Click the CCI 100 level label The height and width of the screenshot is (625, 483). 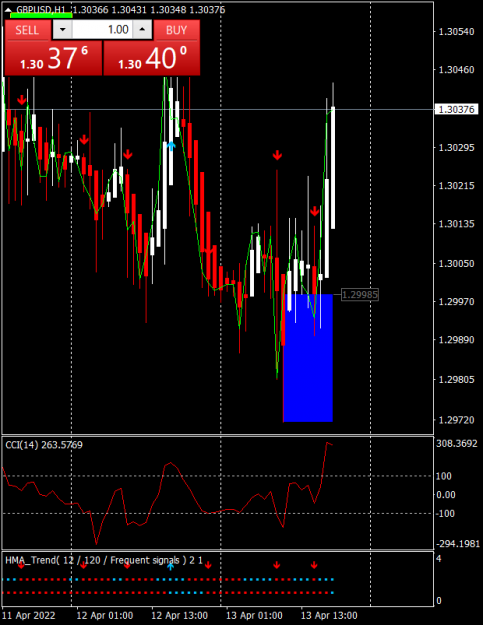[x=444, y=476]
